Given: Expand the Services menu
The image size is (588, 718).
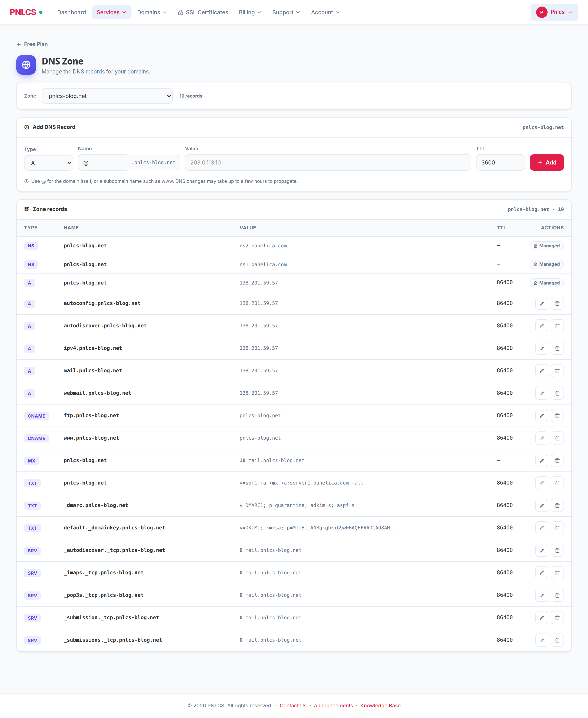Looking at the screenshot, I should [111, 12].
